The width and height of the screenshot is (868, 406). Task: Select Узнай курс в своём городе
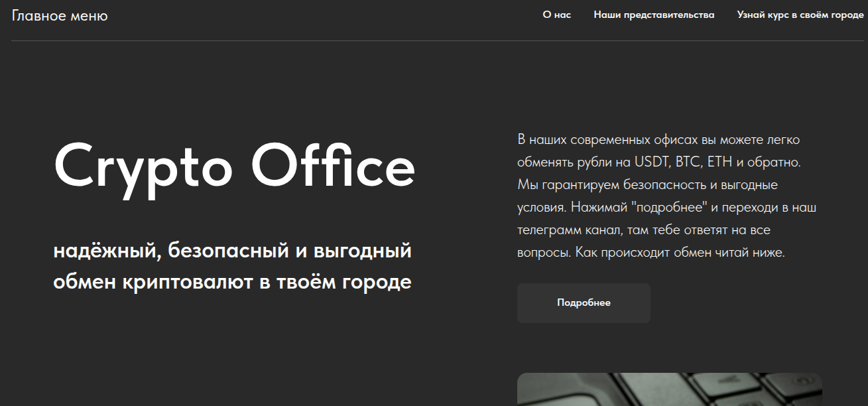coord(800,15)
